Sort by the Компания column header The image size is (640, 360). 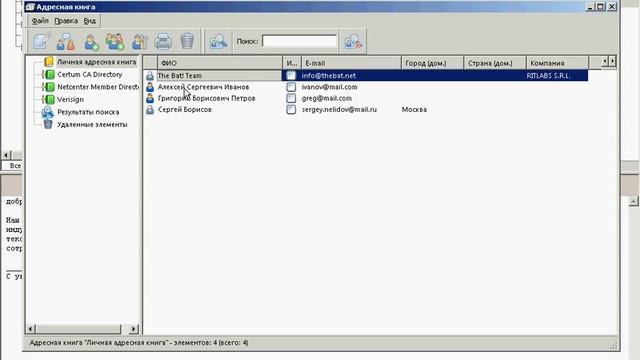click(558, 63)
